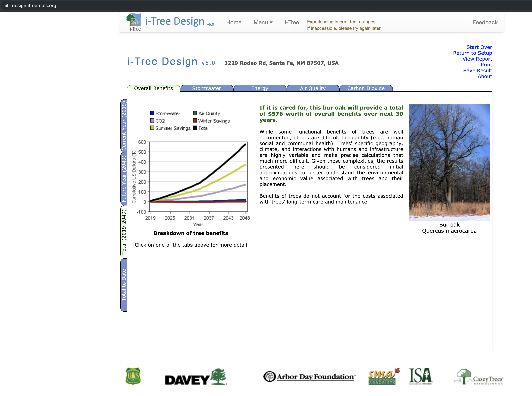Switch to the Stormwater tab
This screenshot has height=396, width=532.
(206, 88)
